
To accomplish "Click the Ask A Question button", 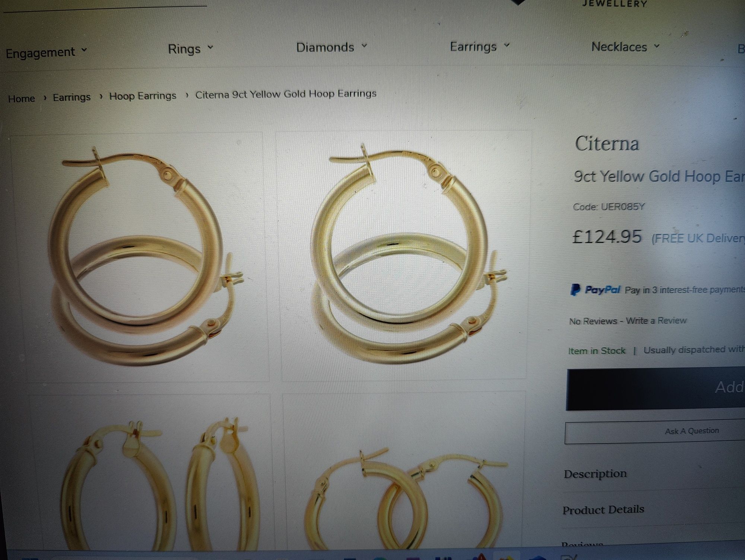I will (x=655, y=432).
